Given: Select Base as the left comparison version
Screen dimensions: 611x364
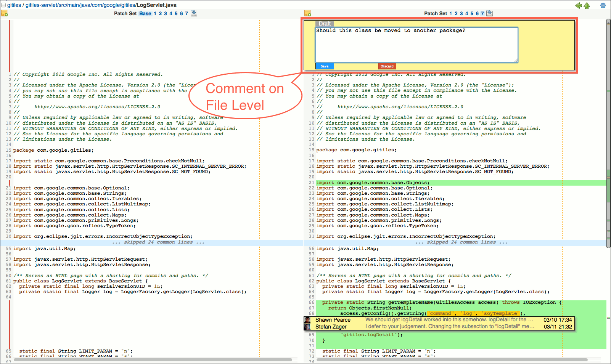Looking at the screenshot, I should point(145,13).
